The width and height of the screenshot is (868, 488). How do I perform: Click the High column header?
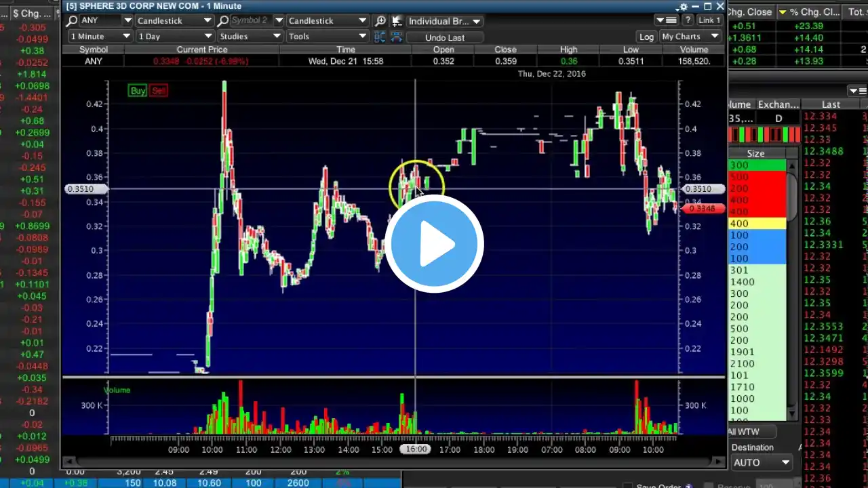point(569,49)
